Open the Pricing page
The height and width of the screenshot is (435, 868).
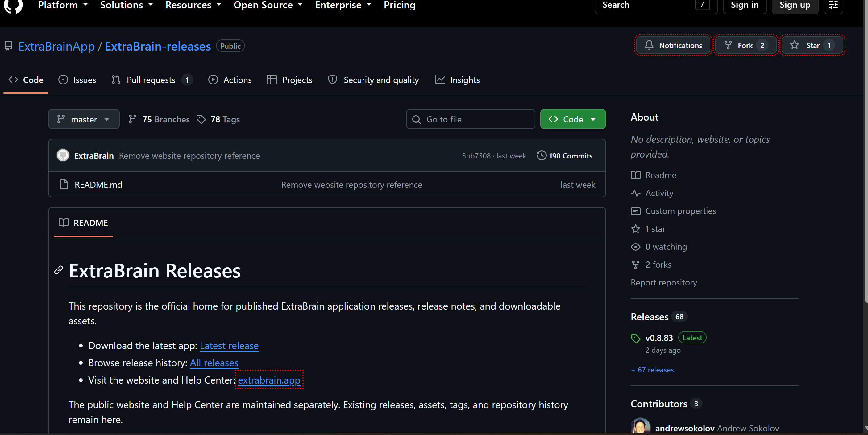pos(399,5)
